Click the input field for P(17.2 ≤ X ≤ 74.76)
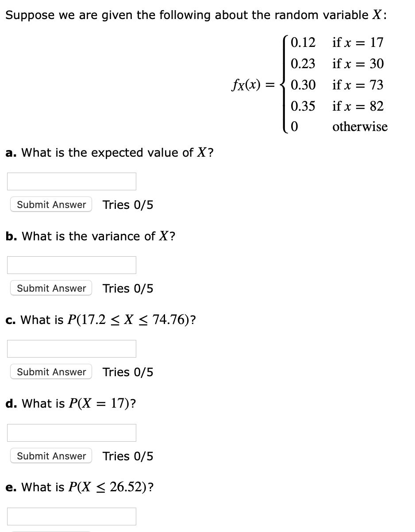This screenshot has width=415, height=532. [x=71, y=348]
